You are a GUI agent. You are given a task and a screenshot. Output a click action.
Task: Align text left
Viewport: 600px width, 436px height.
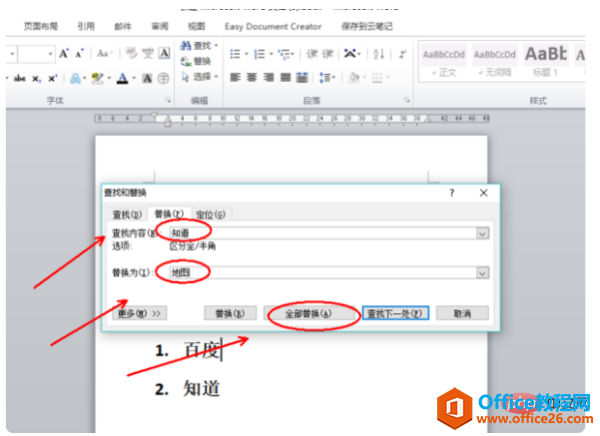(235, 78)
